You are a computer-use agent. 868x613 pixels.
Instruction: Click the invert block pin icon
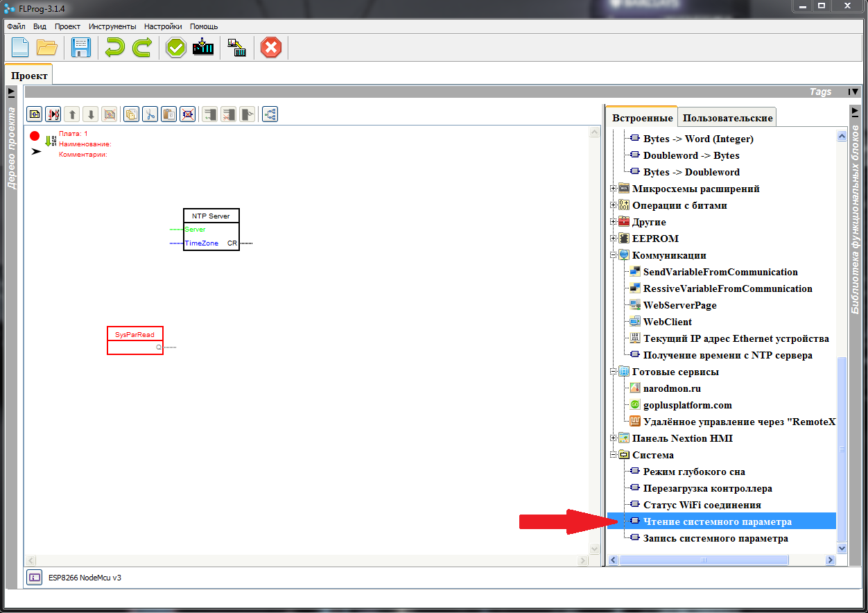click(248, 114)
